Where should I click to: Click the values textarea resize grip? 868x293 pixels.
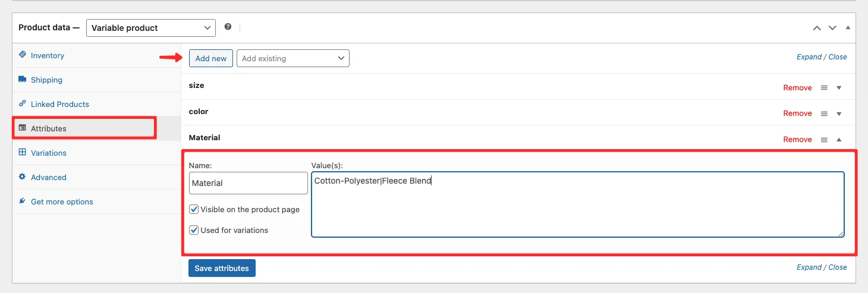tap(841, 234)
